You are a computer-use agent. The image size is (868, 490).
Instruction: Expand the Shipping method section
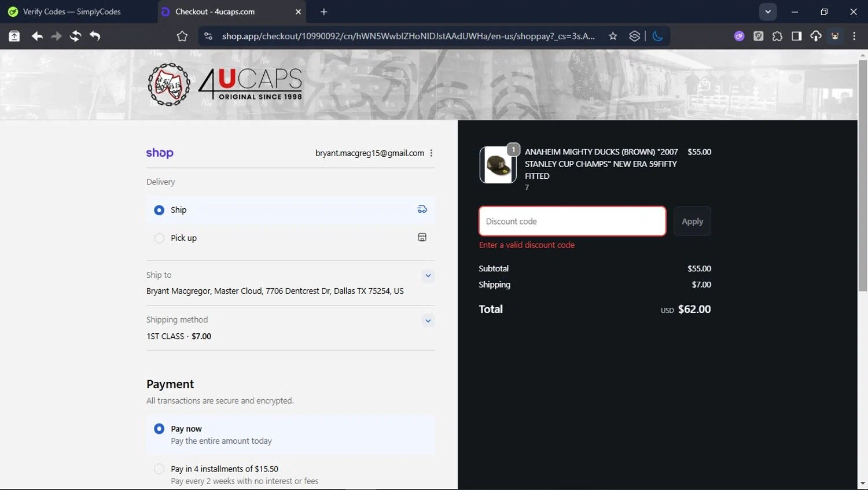[x=428, y=320]
